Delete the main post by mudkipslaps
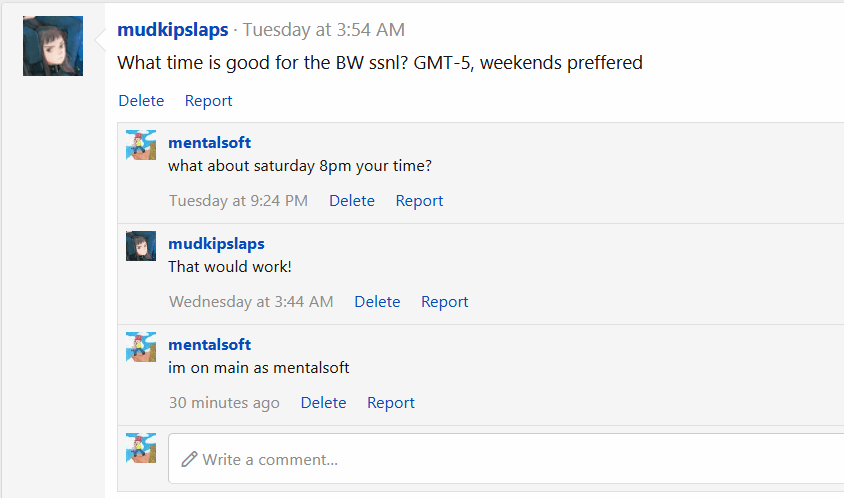This screenshot has height=498, width=844. click(x=141, y=100)
